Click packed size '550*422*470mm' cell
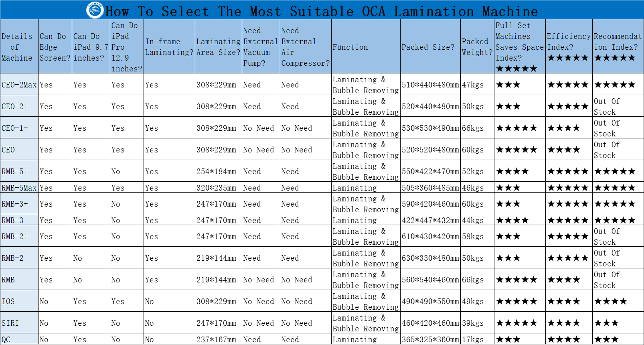The width and height of the screenshot is (644, 345). pos(430,171)
